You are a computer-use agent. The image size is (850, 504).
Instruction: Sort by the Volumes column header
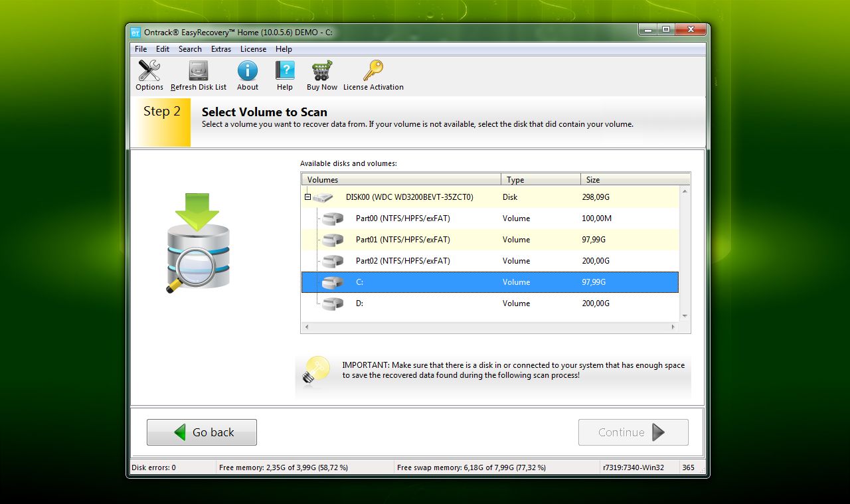coord(401,179)
